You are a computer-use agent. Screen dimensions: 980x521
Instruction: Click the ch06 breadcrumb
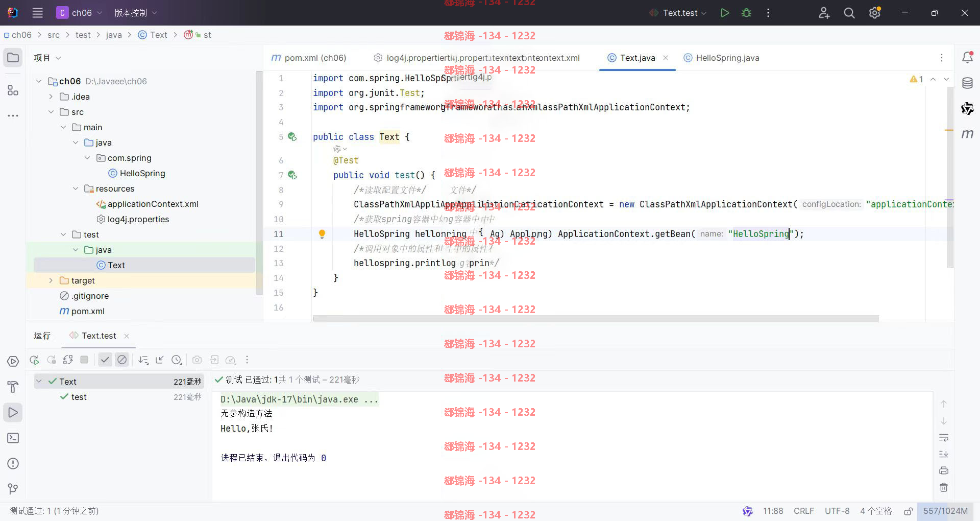(x=18, y=35)
